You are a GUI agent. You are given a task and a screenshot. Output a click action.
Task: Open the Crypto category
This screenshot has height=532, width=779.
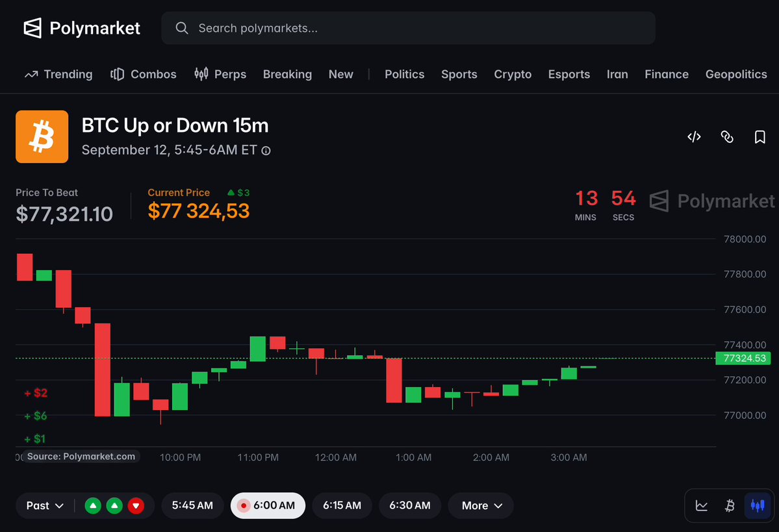point(513,75)
